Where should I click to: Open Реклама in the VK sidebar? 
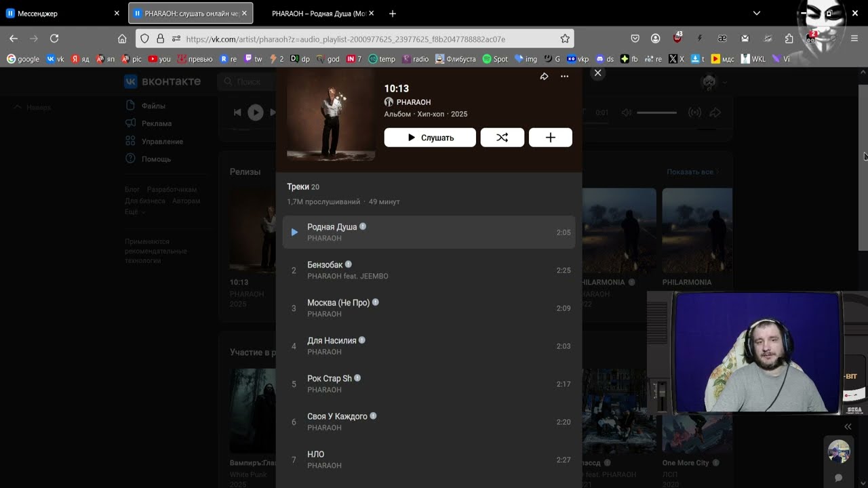157,123
